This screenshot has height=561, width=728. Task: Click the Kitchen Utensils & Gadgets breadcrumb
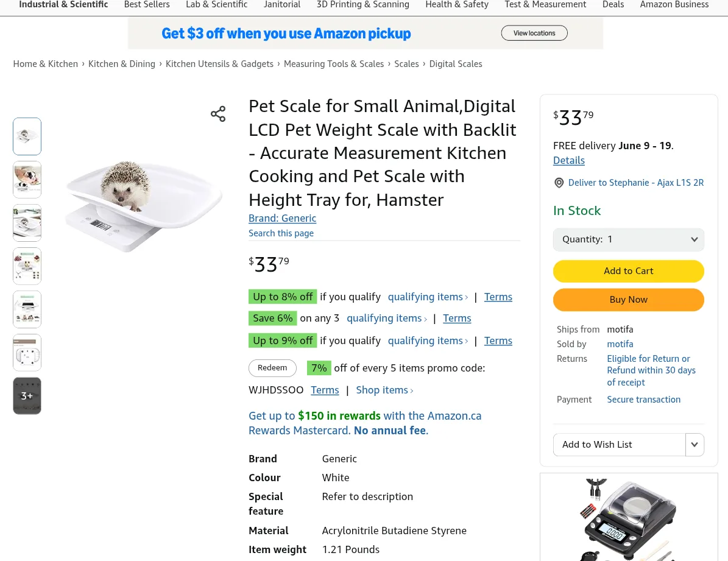click(219, 64)
